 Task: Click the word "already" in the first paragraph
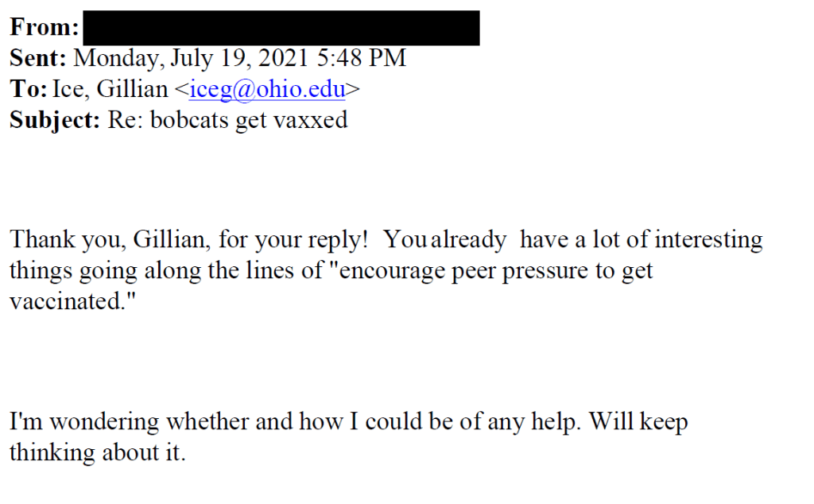pyautogui.click(x=468, y=239)
